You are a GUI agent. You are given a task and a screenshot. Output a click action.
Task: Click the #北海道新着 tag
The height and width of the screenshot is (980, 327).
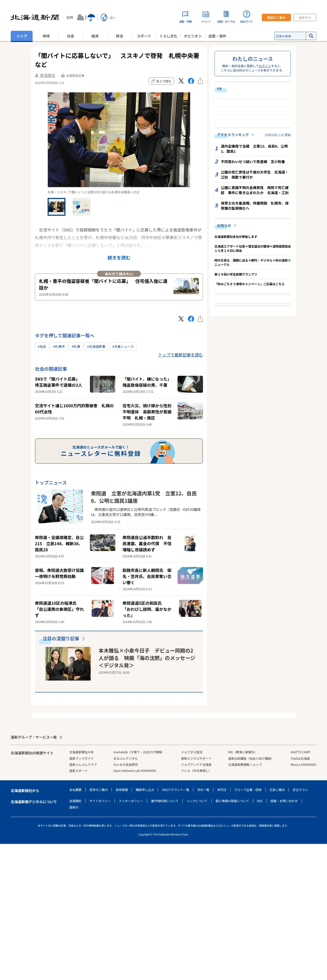pyautogui.click(x=96, y=346)
